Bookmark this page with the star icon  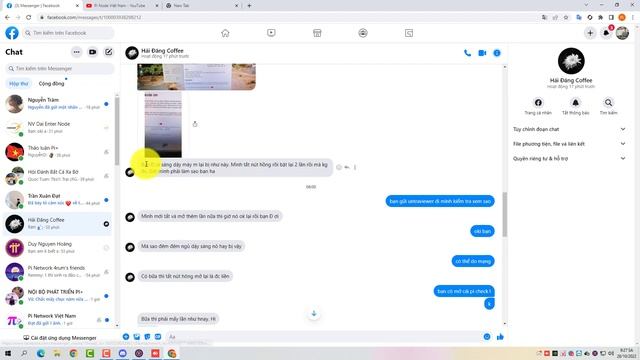[566, 18]
